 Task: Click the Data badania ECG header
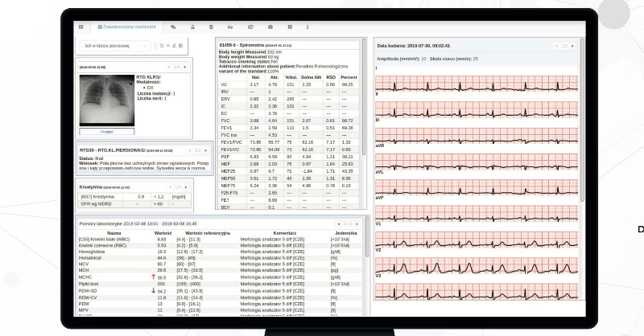pos(414,46)
